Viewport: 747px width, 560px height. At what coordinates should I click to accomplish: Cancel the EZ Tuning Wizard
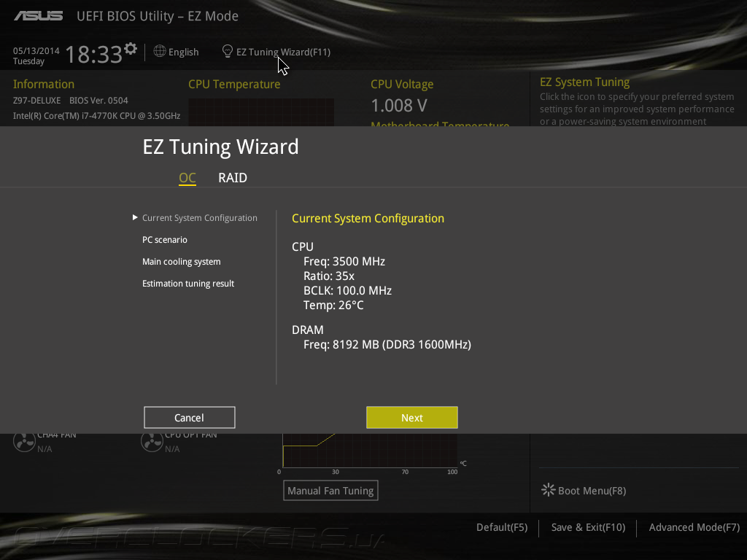(190, 418)
